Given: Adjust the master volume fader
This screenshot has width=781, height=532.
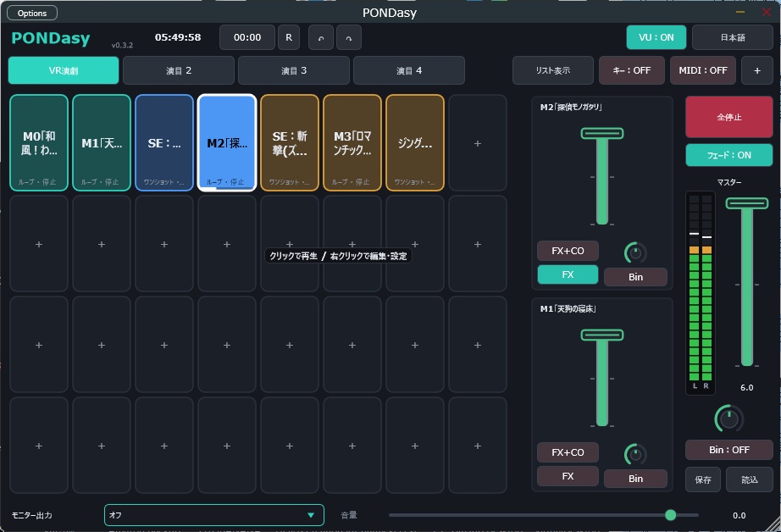Looking at the screenshot, I should (x=746, y=203).
